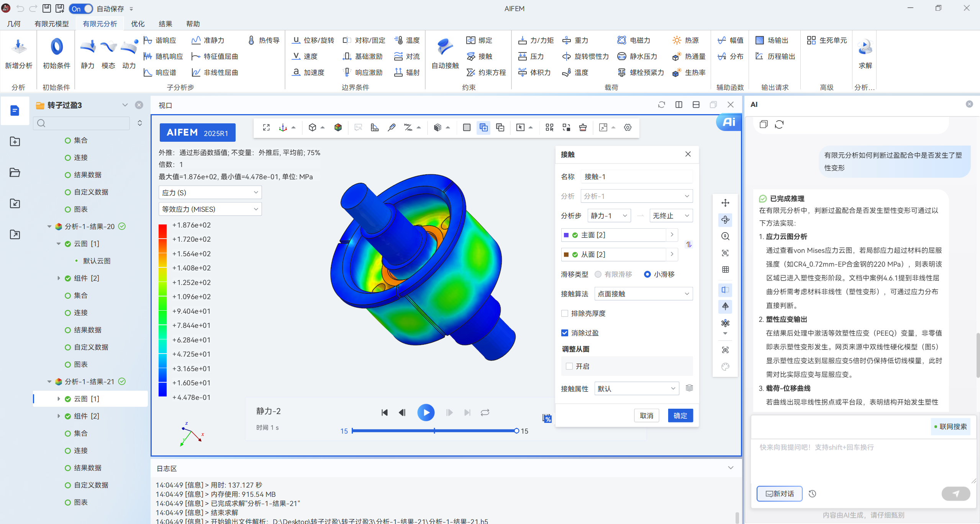Open 生死单元 element birth-death tool
The height and width of the screenshot is (524, 980).
pos(827,40)
